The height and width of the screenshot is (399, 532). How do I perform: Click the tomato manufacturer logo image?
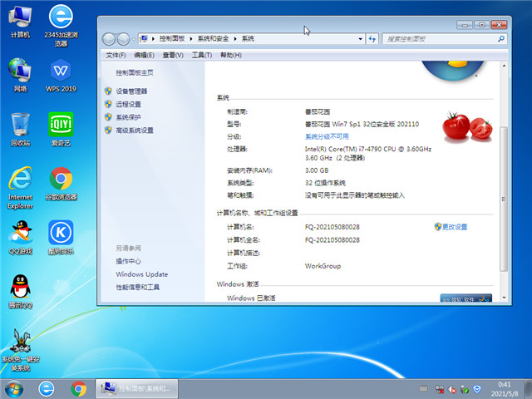pyautogui.click(x=467, y=126)
